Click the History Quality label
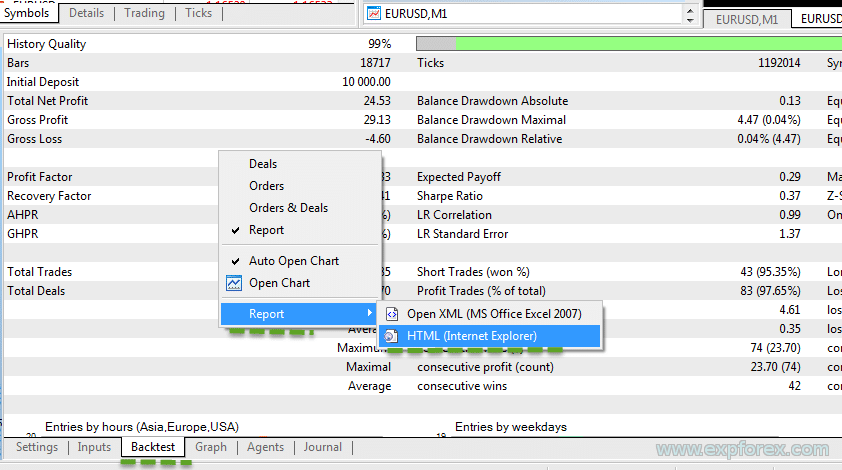Viewport: 842px width, 470px height. point(47,44)
